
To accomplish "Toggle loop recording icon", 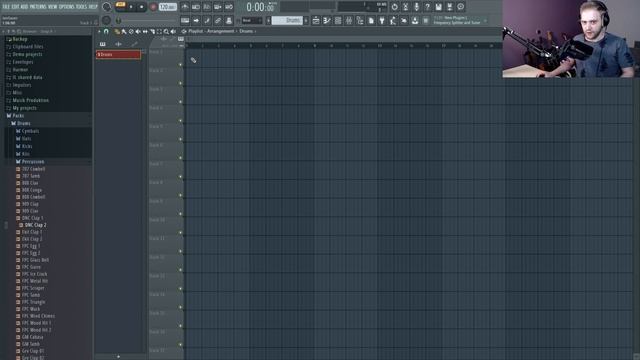I will coord(229,7).
